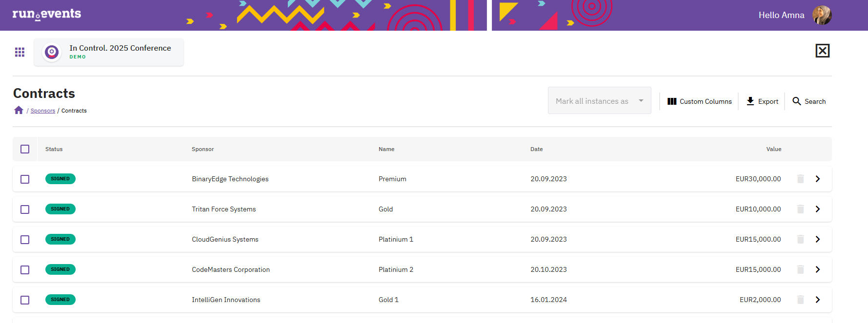Viewport: 868px width, 323px height.
Task: Sort by the Status column header
Action: pos(54,149)
